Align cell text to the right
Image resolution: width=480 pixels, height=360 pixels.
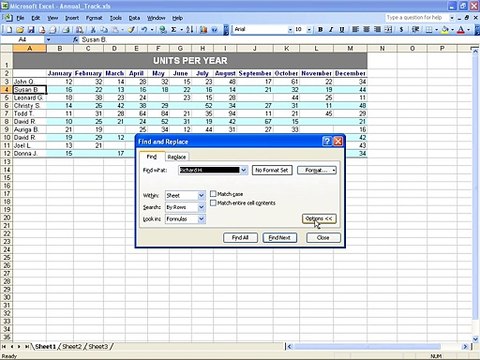(377, 30)
